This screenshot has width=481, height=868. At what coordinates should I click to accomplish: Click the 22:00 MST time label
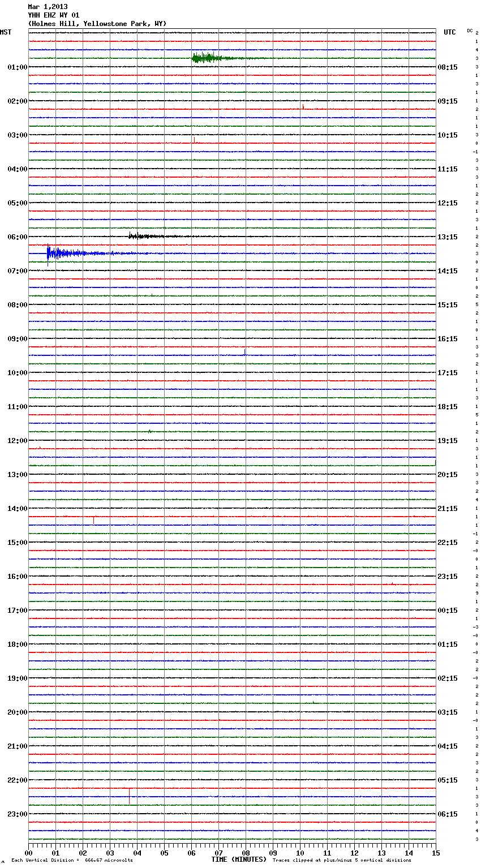[x=18, y=780]
